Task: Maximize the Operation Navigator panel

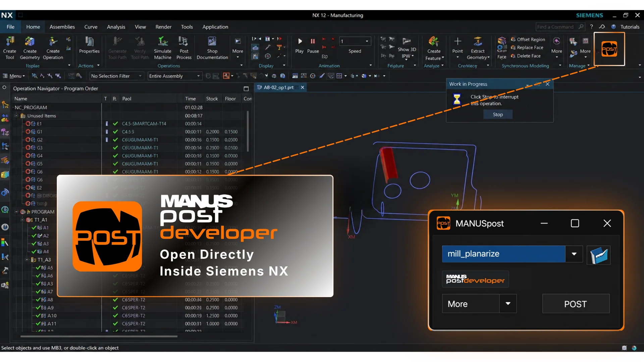Action: click(246, 88)
